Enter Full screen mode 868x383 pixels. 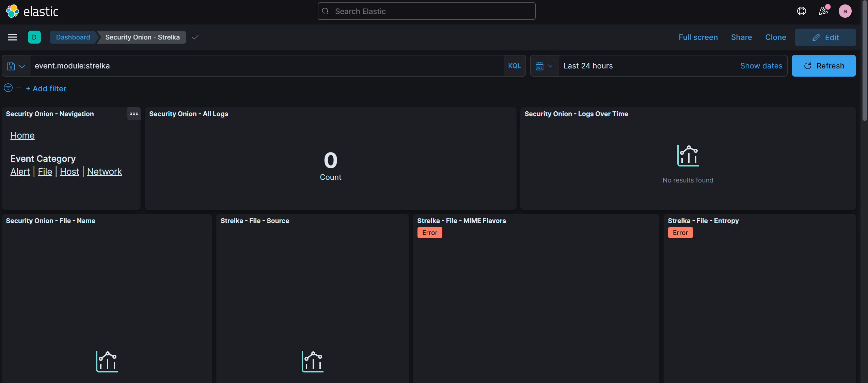point(698,37)
